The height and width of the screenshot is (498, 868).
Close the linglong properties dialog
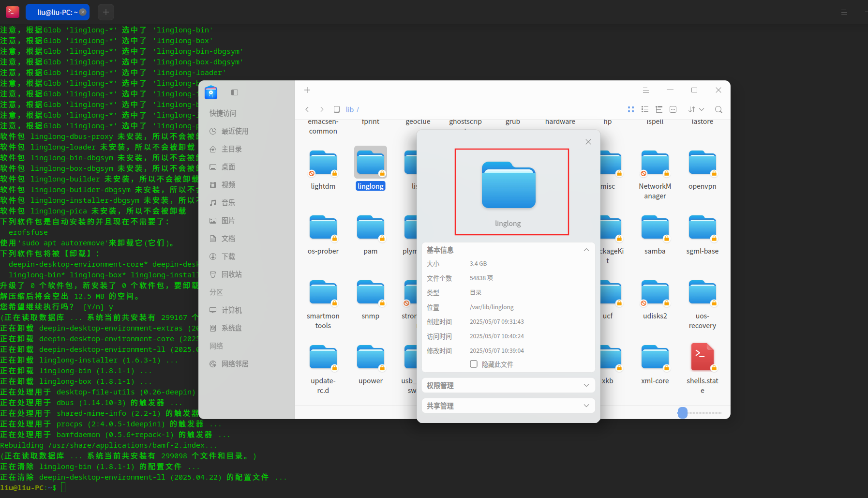[588, 142]
